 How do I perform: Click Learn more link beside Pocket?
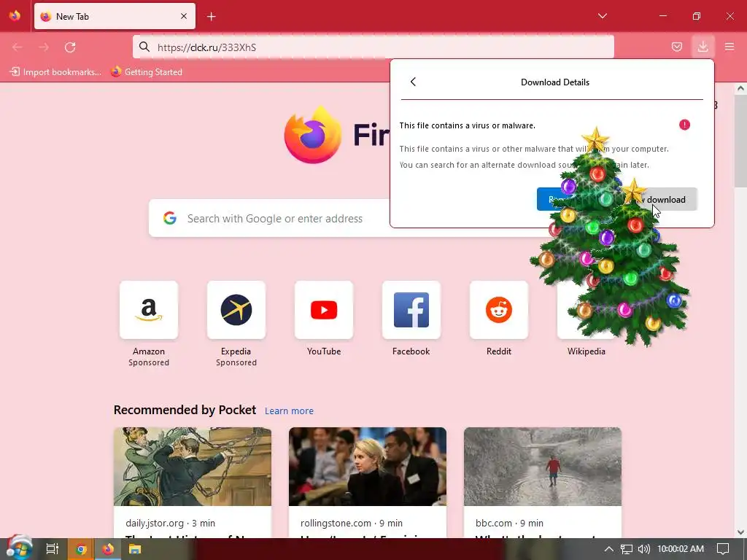[289, 411]
